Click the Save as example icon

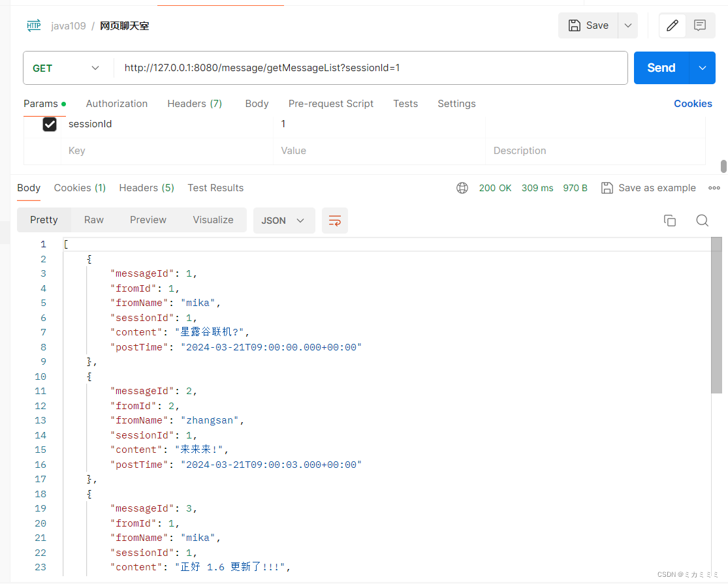pos(607,188)
